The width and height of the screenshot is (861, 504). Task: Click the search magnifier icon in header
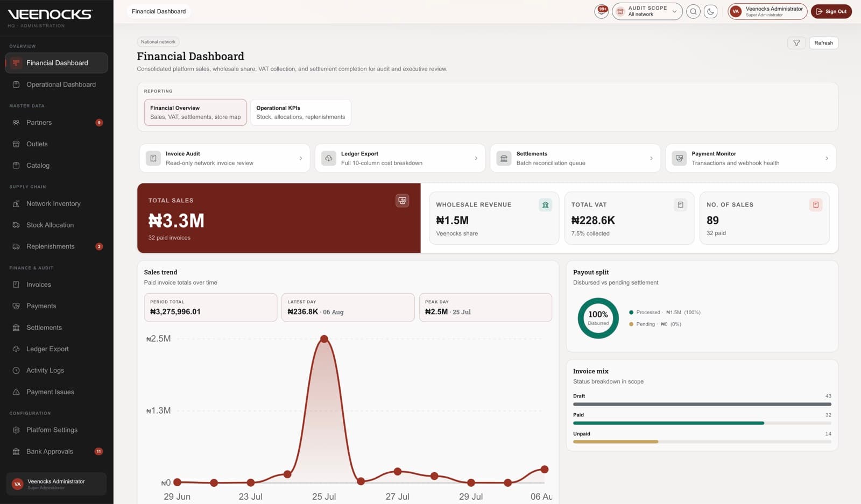pos(693,11)
